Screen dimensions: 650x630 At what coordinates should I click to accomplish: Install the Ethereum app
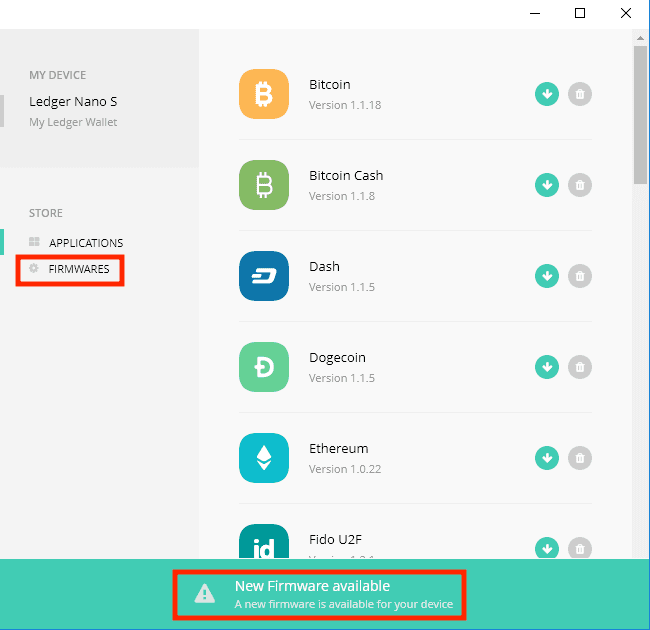546,458
